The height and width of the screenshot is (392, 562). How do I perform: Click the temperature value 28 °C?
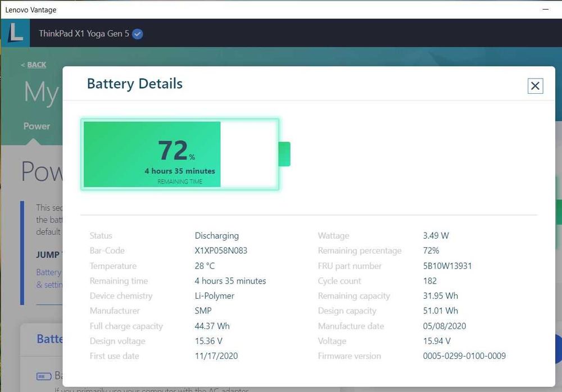coord(205,266)
